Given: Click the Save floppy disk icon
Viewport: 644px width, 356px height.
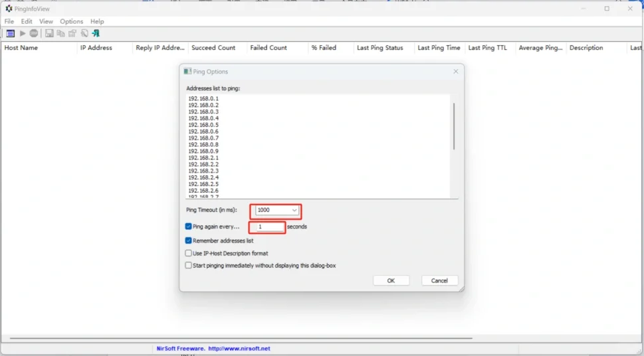Looking at the screenshot, I should [49, 33].
